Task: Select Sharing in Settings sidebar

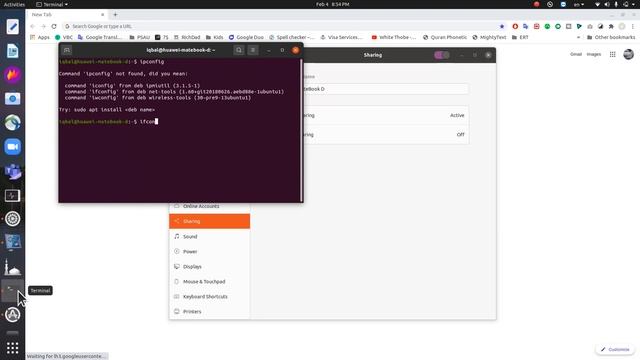Action: click(x=209, y=221)
